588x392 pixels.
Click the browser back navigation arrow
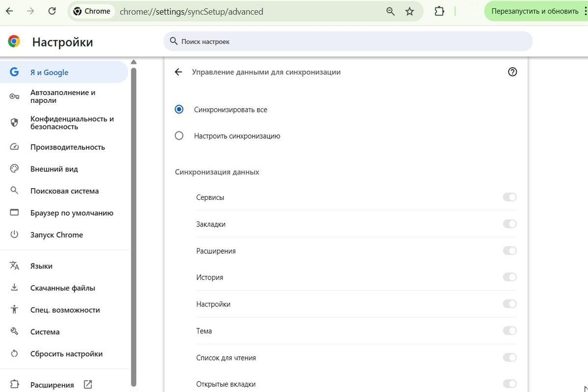[x=9, y=11]
